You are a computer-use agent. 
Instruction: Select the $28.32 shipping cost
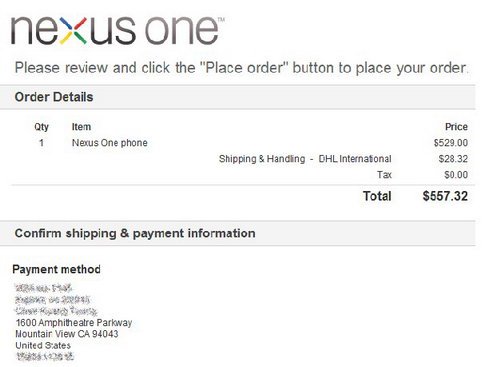(453, 159)
